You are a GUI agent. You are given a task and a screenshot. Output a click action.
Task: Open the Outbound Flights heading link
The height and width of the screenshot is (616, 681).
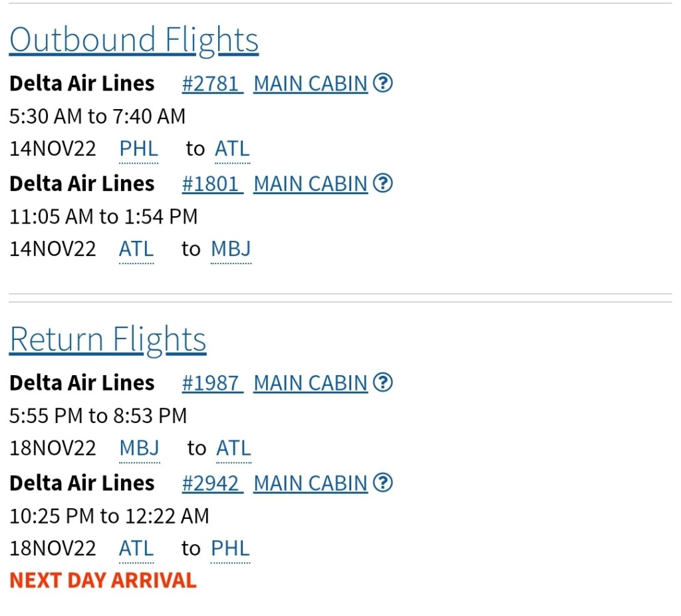pos(134,40)
